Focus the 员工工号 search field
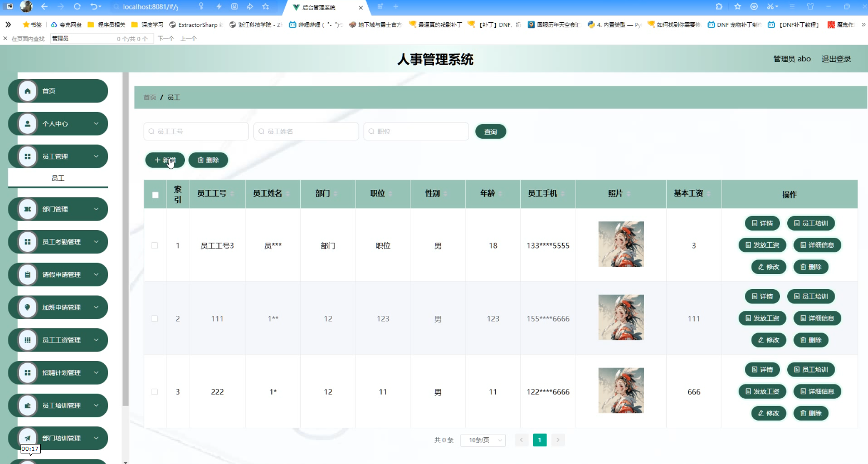868x464 pixels. click(x=196, y=131)
